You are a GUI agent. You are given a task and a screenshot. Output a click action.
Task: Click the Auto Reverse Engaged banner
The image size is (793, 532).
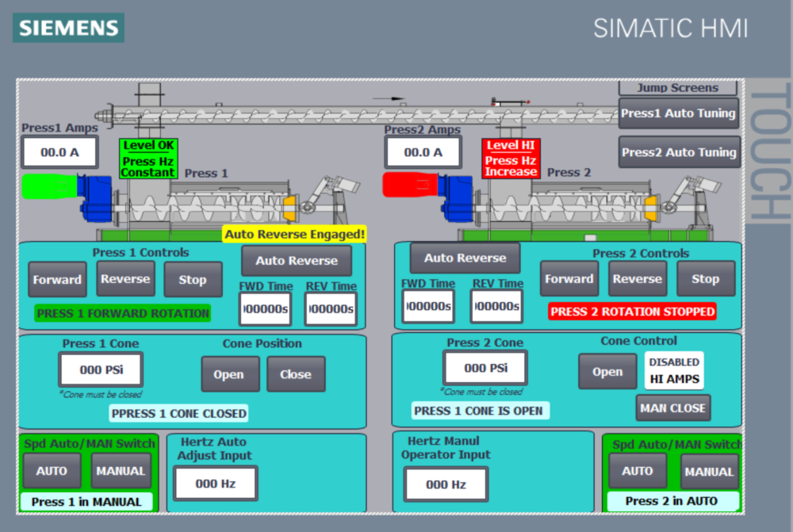[x=295, y=234]
